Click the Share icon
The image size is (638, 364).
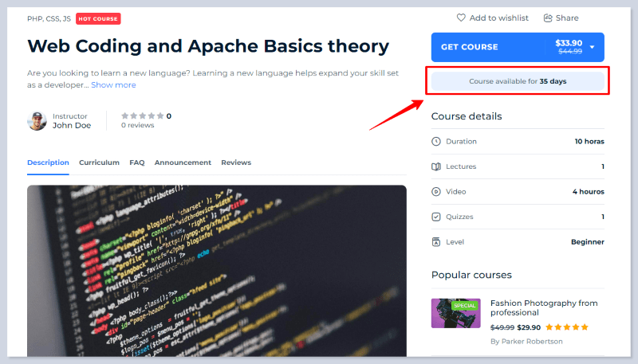pyautogui.click(x=548, y=18)
